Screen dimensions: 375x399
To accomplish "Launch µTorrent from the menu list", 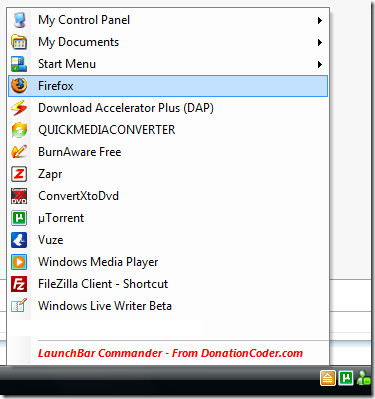I will coord(168,218).
